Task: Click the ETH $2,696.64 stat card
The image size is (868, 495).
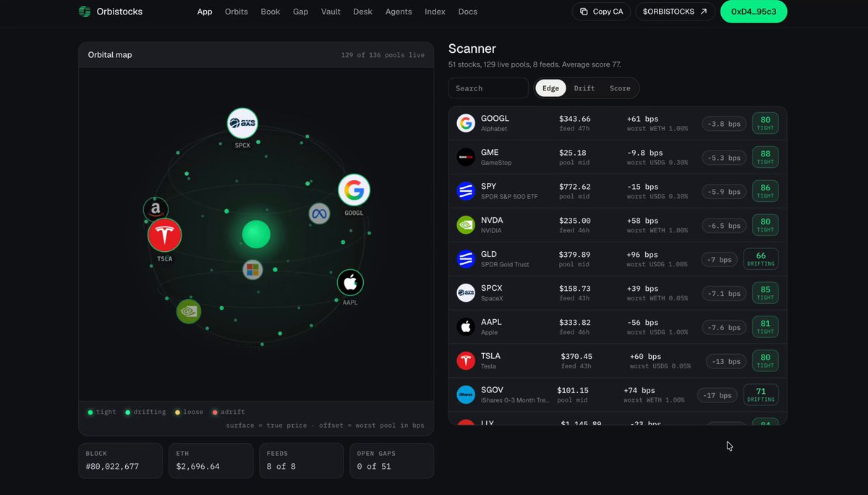Action: click(x=211, y=461)
